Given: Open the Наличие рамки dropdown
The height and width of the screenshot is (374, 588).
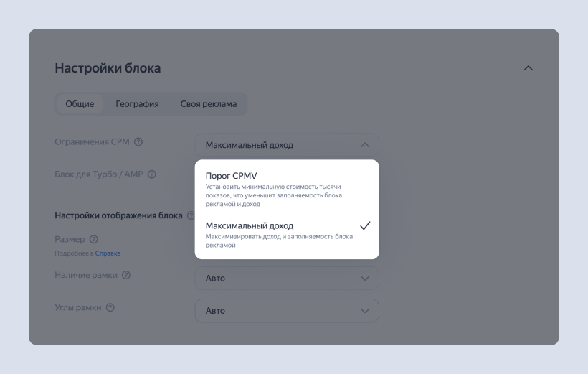Looking at the screenshot, I should point(286,278).
